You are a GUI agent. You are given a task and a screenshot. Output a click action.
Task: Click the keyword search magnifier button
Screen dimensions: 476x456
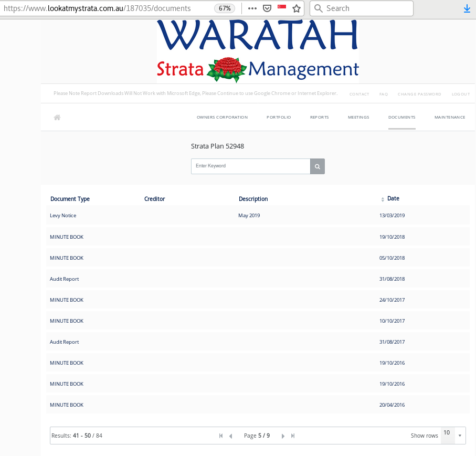pyautogui.click(x=317, y=166)
